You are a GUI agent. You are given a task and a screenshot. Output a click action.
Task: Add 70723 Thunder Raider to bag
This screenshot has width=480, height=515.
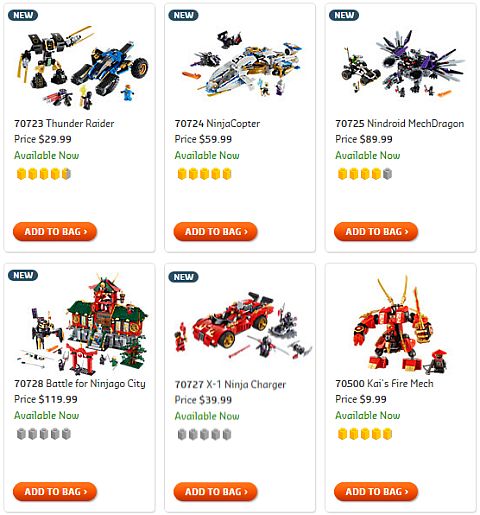pyautogui.click(x=55, y=231)
